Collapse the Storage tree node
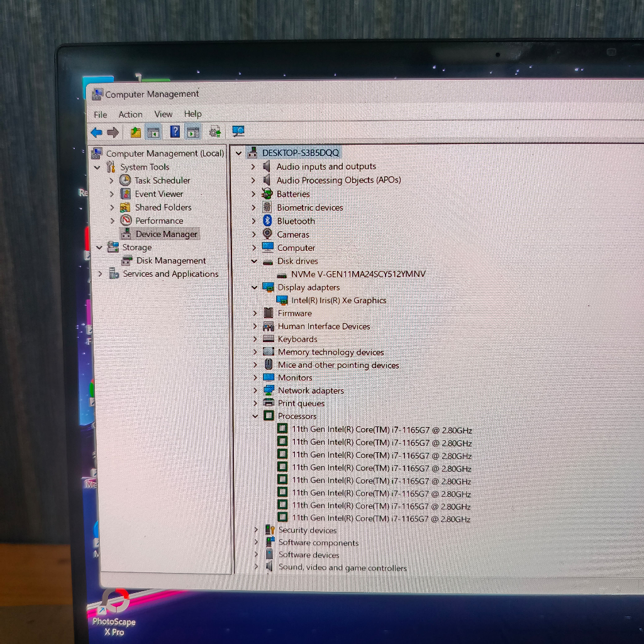This screenshot has height=644, width=644. click(x=99, y=248)
